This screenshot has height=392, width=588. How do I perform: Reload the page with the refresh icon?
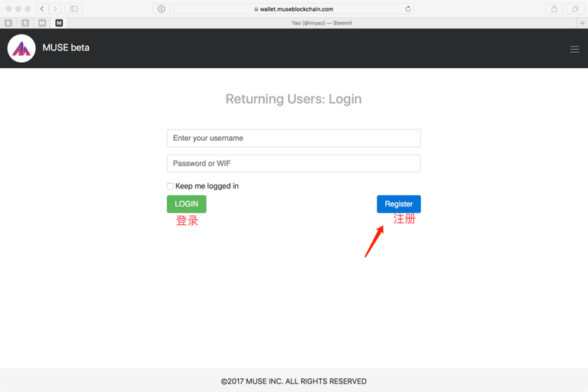coord(408,8)
